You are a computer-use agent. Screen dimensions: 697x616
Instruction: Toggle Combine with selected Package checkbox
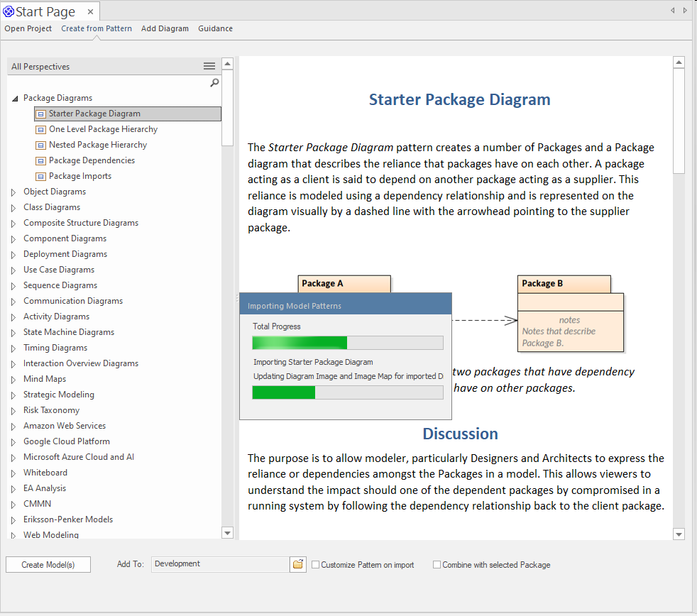click(x=437, y=565)
